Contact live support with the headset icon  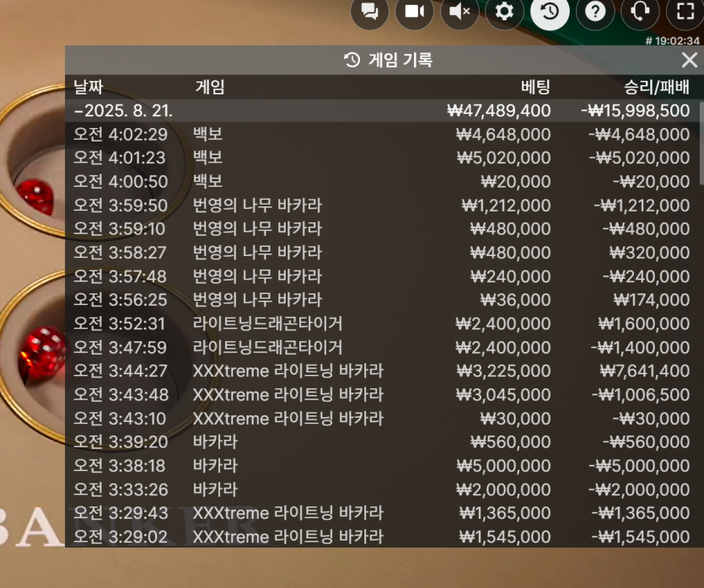(x=640, y=11)
